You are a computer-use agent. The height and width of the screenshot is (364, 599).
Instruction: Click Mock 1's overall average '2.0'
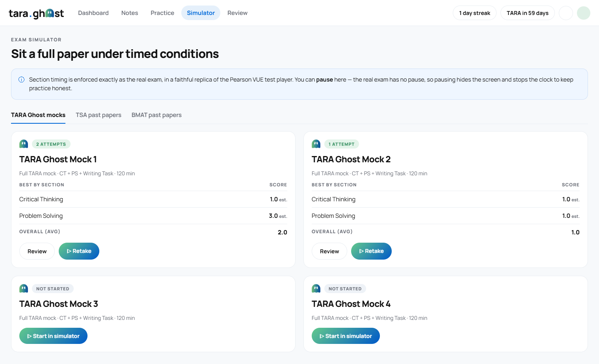283,232
